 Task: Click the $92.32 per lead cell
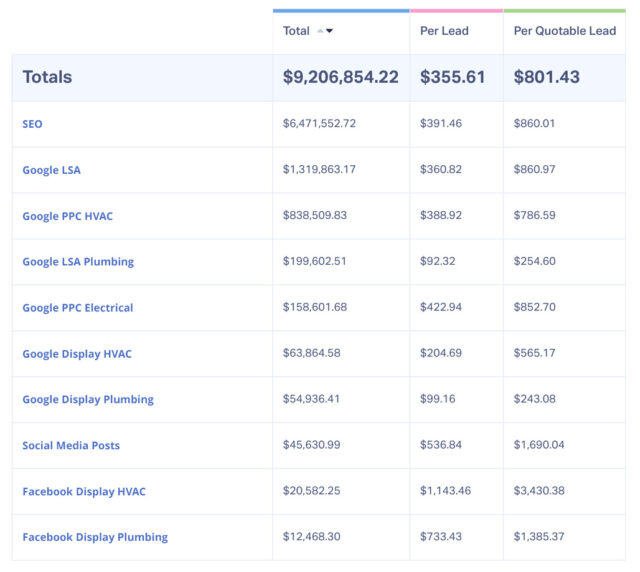pyautogui.click(x=439, y=261)
